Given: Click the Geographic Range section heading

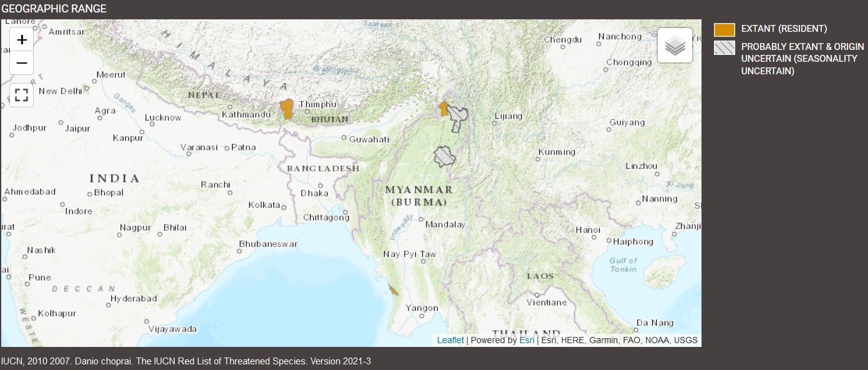Looking at the screenshot, I should pos(54,9).
